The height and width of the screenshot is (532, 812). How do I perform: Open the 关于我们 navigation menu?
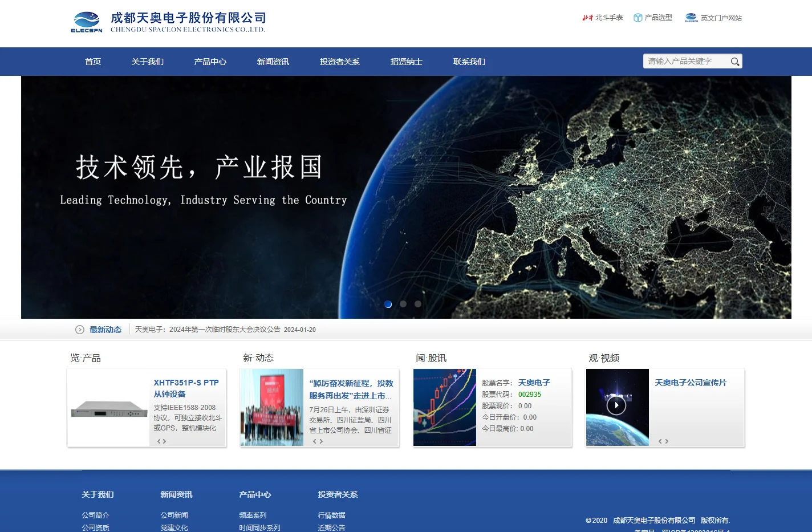148,62
